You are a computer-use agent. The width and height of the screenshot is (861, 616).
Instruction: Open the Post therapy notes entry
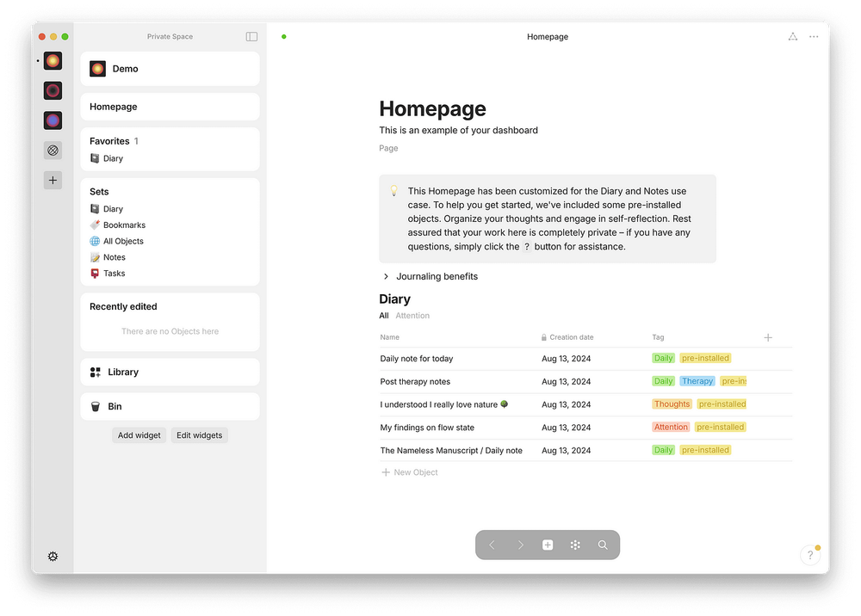tap(416, 381)
